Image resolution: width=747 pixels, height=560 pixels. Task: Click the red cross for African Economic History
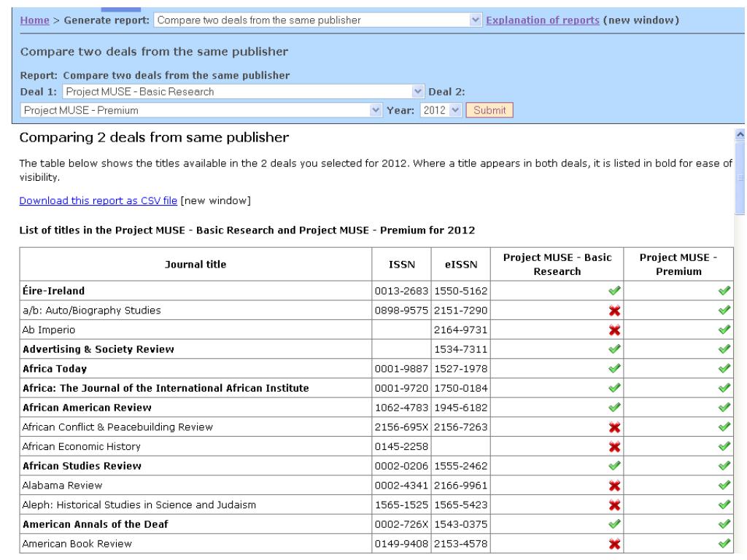click(x=614, y=447)
